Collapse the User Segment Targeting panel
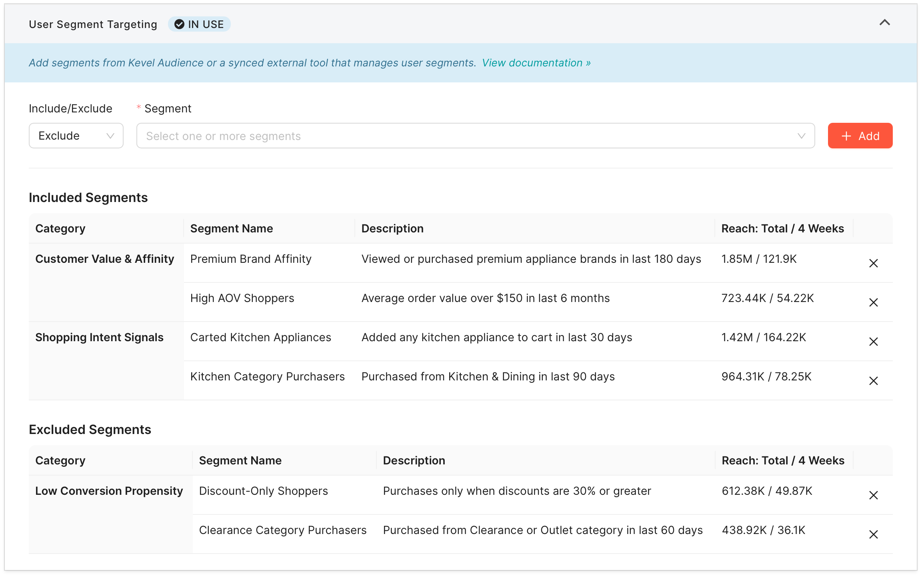The width and height of the screenshot is (924, 576). [884, 23]
